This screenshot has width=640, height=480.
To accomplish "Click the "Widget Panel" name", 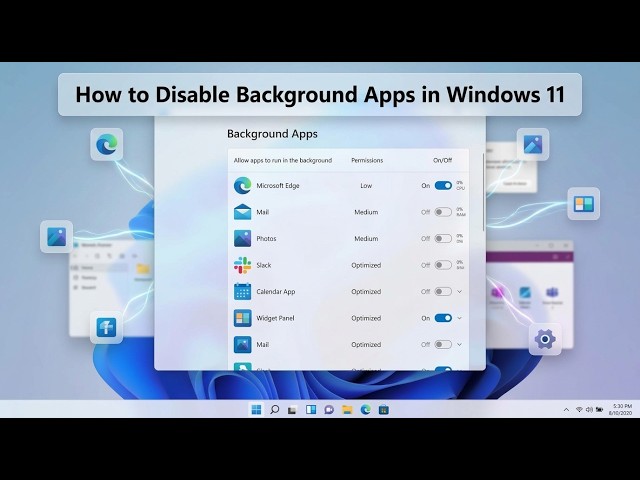I will pyautogui.click(x=275, y=318).
